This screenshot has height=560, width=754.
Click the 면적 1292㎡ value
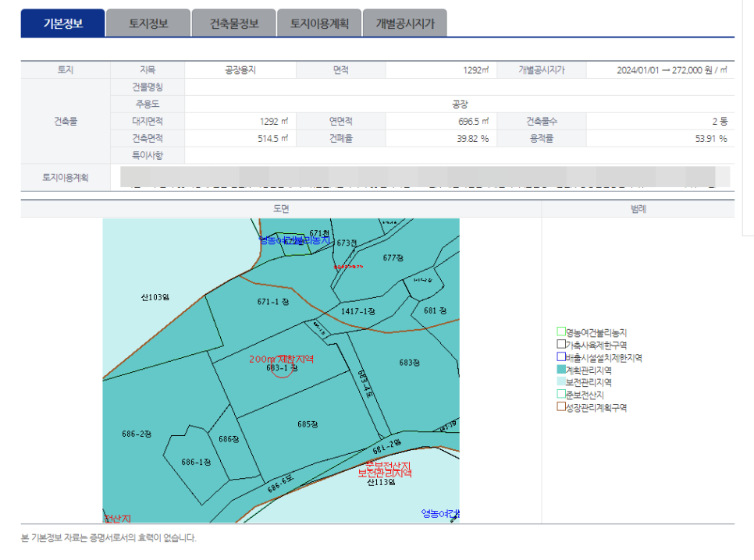click(475, 70)
